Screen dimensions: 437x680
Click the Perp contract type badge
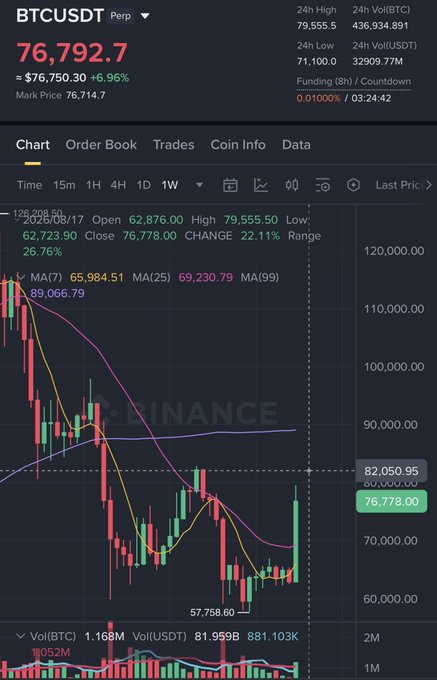coord(122,16)
